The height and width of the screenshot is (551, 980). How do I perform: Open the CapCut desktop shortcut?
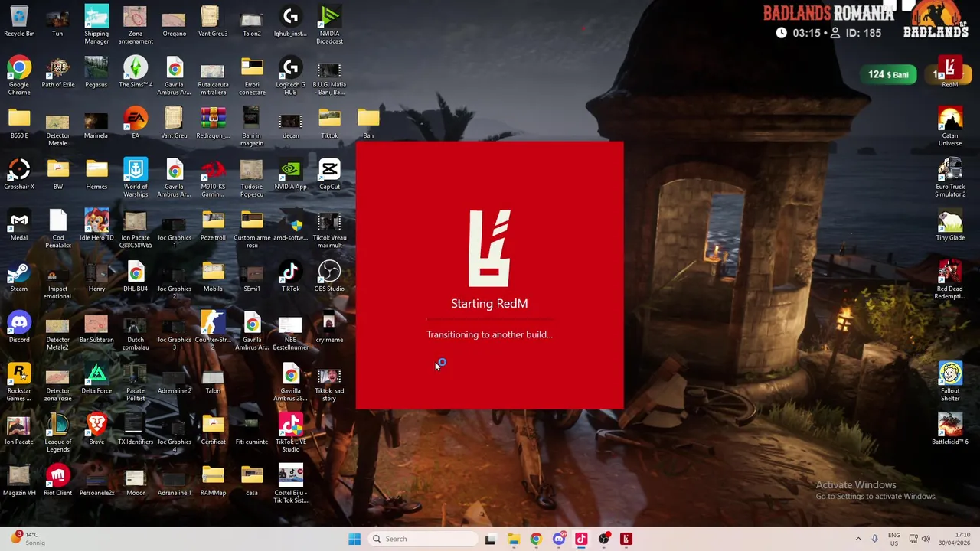tap(329, 174)
